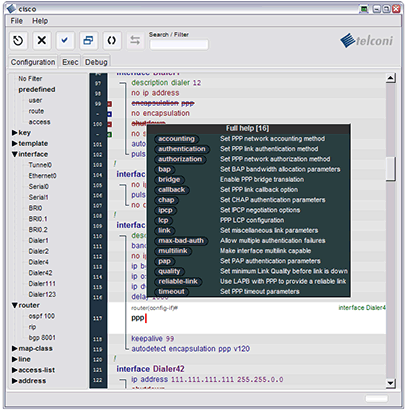The height and width of the screenshot is (410, 407).
Task: Expand the key tree node
Action: 15,133
